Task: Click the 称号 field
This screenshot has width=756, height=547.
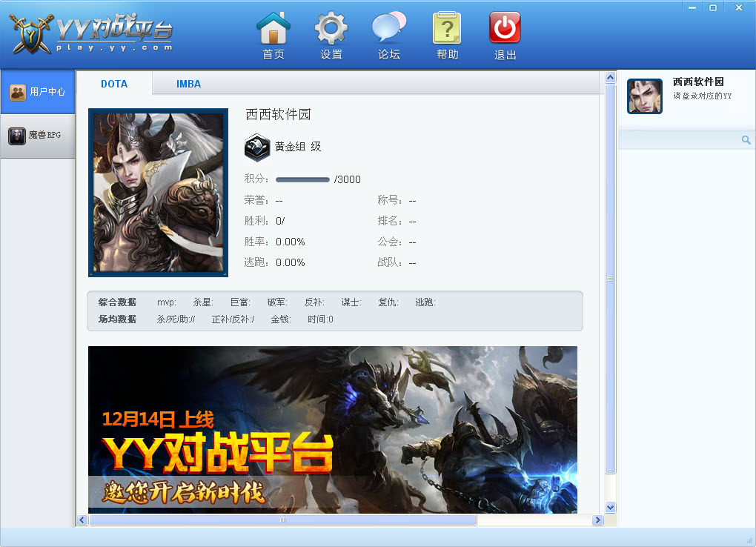Action: tap(397, 199)
